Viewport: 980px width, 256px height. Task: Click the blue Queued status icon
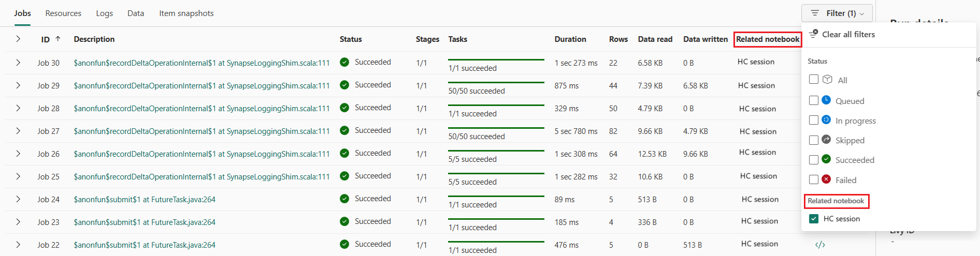pyautogui.click(x=826, y=100)
